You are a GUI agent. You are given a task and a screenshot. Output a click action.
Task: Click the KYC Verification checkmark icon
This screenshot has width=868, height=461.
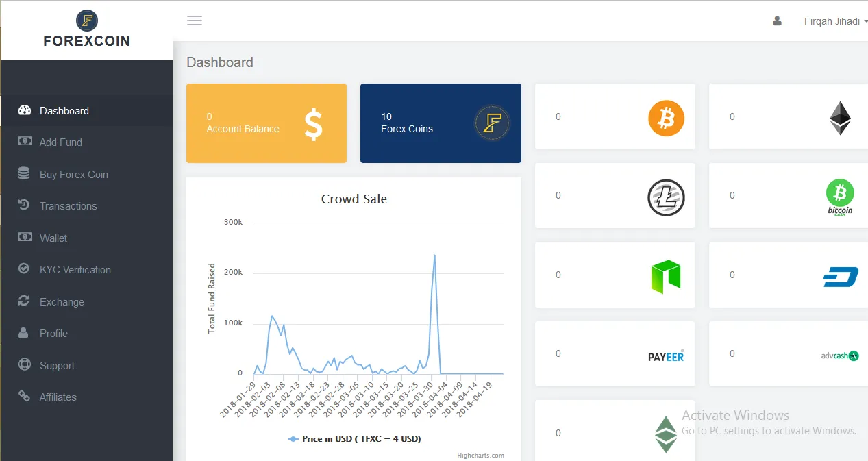pos(24,269)
